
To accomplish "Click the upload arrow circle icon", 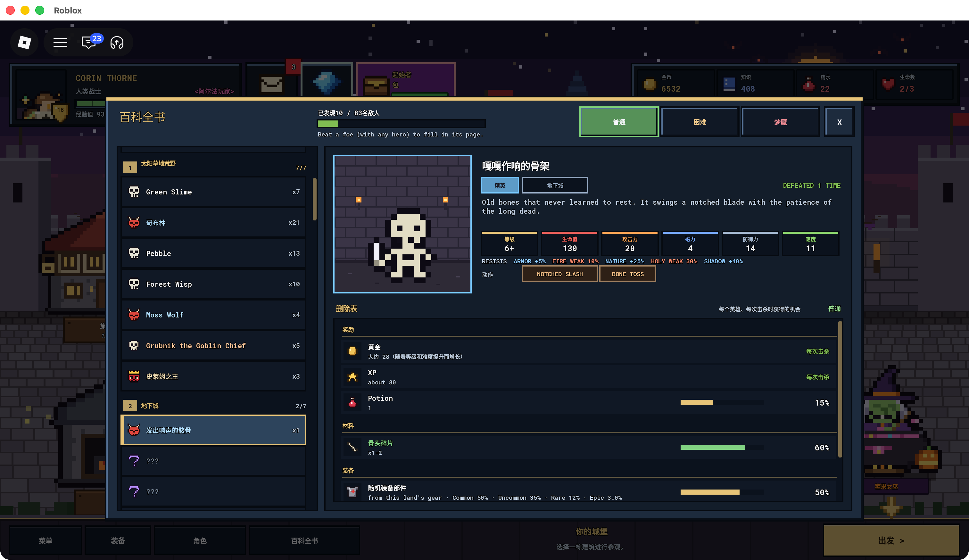I will (117, 42).
